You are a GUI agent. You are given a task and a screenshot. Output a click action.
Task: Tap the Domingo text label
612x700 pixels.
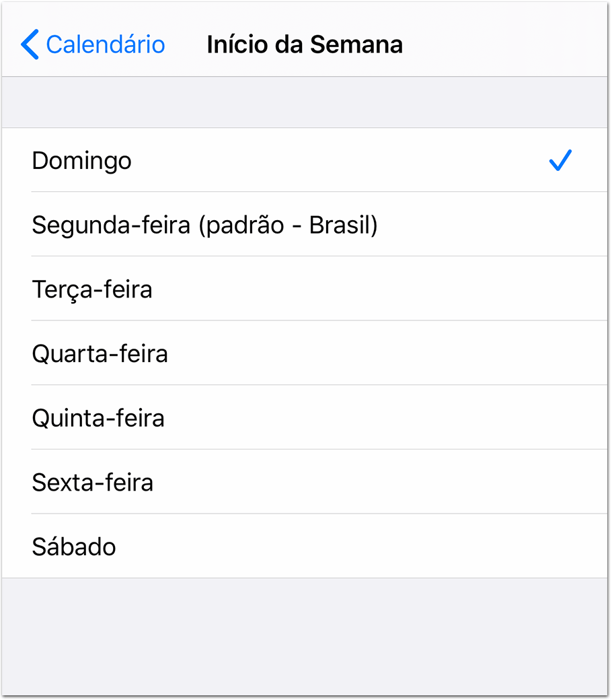tap(81, 162)
